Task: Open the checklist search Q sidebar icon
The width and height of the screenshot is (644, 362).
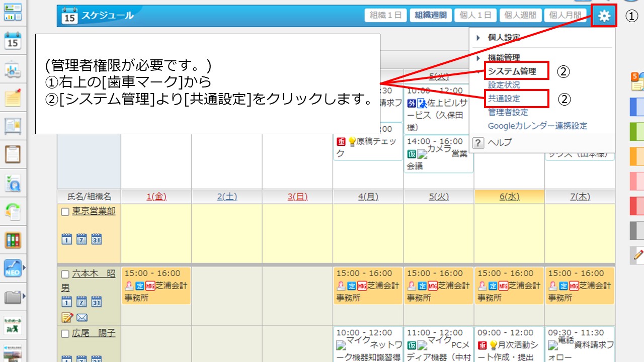Action: coord(13,183)
